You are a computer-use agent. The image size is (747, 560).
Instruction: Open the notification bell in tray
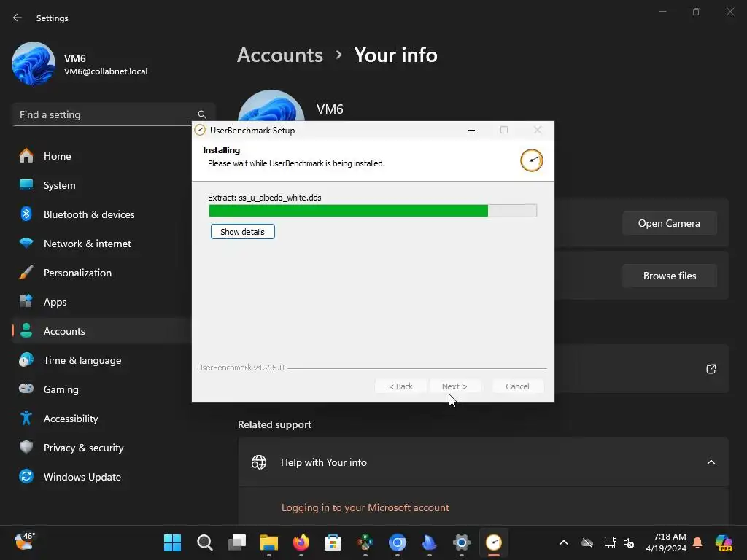click(697, 542)
